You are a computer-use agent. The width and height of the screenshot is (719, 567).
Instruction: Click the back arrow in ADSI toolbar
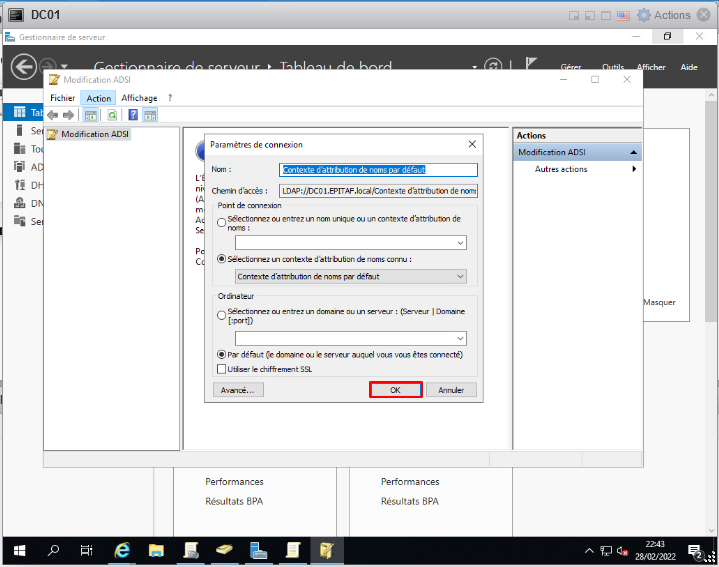click(53, 115)
